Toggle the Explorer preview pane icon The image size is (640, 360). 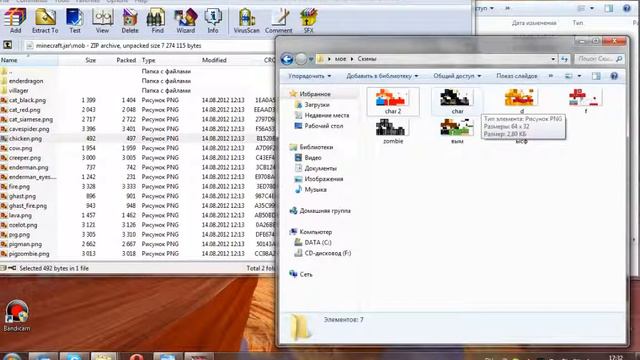[x=596, y=76]
